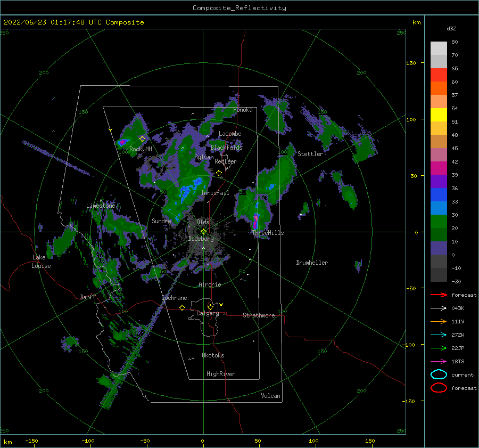Pick the yellow 51-54 dBZ legend swatch

click(x=439, y=115)
